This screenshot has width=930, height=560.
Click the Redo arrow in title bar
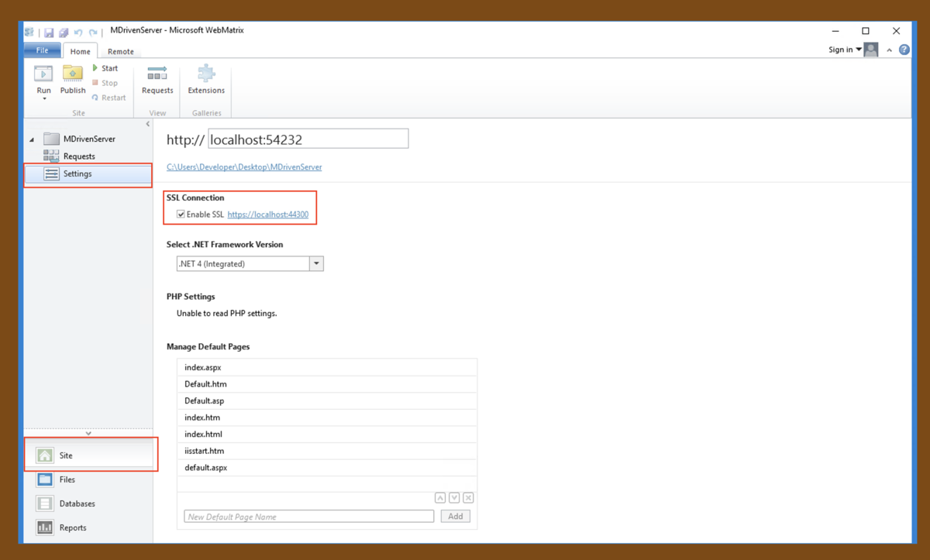point(93,33)
